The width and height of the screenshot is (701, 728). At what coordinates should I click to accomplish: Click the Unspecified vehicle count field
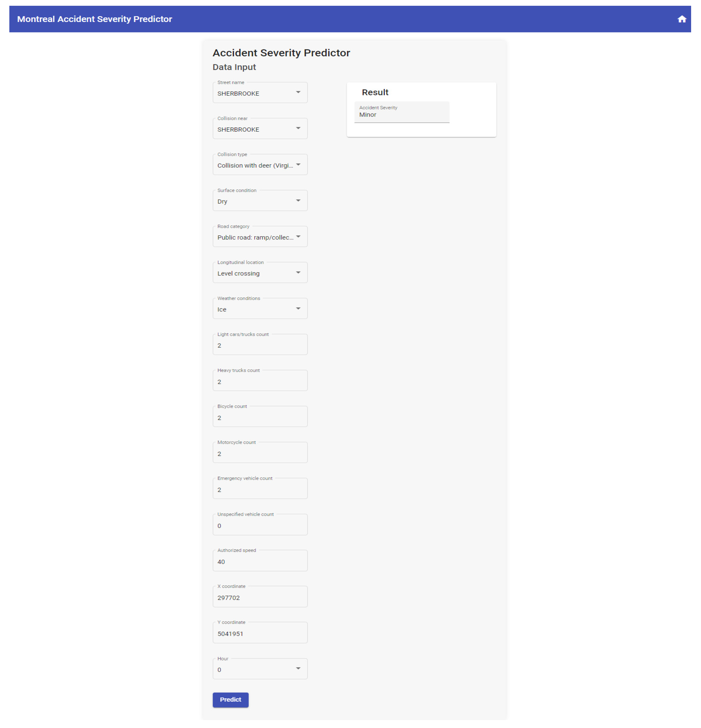point(260,525)
